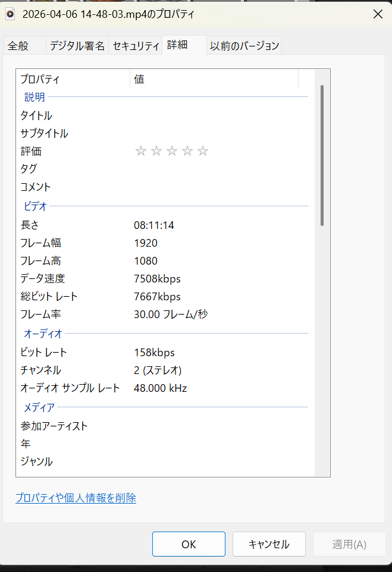Viewport: 392px width, 572px height.
Task: Select the サブタイトル property row
Action: pos(165,133)
